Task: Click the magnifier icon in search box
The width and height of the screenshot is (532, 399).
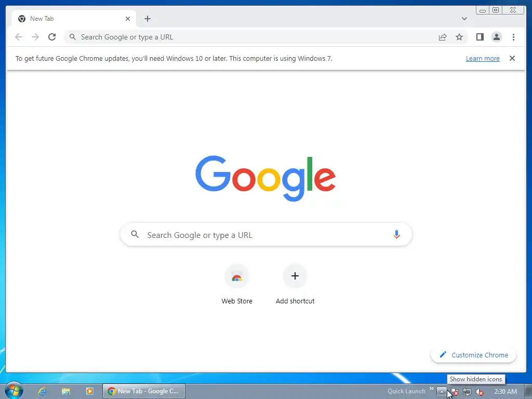Action: point(135,234)
